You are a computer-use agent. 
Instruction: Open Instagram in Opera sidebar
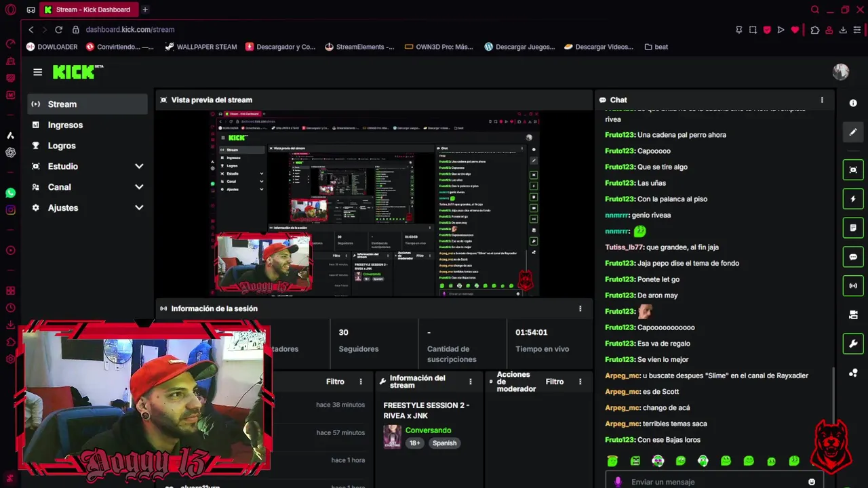click(x=10, y=210)
